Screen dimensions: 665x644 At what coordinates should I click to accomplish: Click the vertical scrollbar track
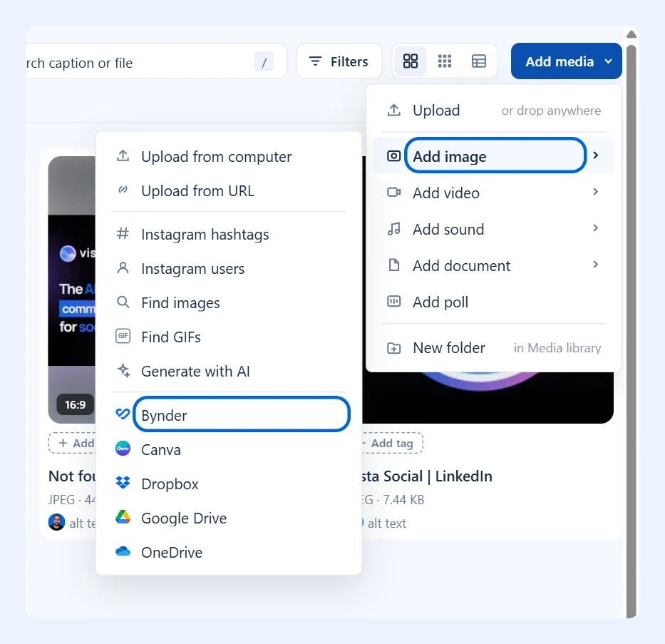(632, 331)
